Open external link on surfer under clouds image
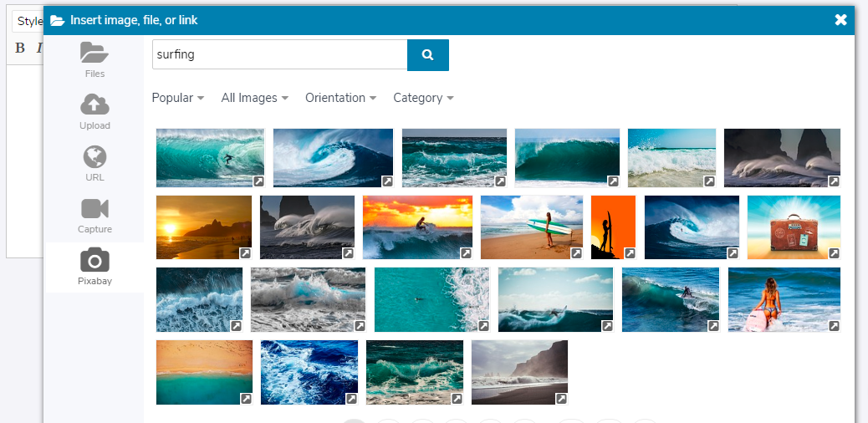The image size is (868, 423). 607,325
